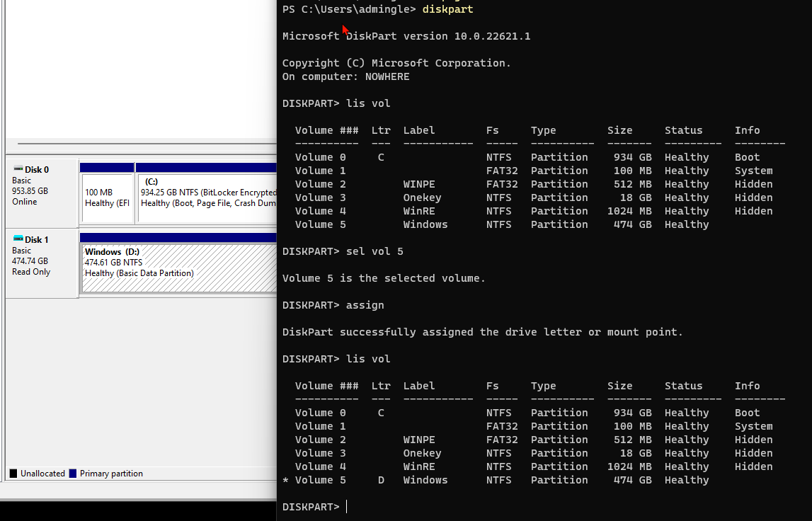Viewport: 812px width, 521px height.
Task: Click 'Volume 5 is the selected volume.' message
Action: point(384,279)
